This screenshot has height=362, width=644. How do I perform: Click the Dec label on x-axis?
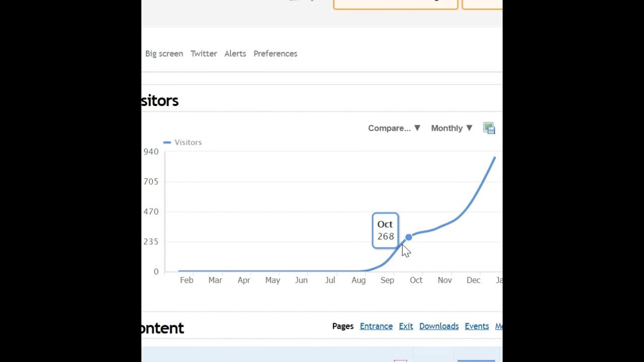473,280
